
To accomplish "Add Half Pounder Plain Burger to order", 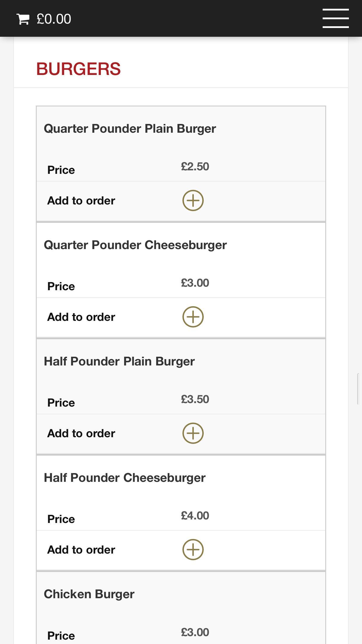I will pyautogui.click(x=193, y=433).
